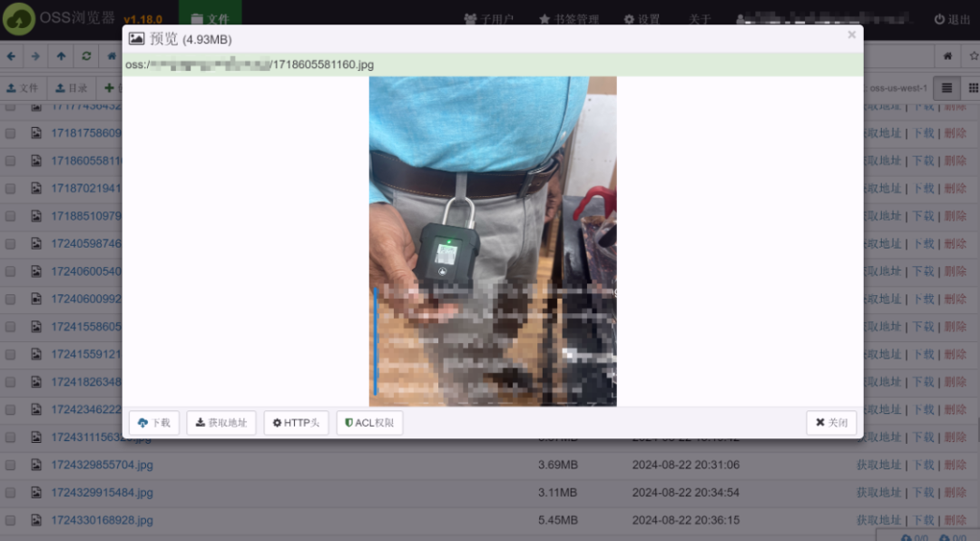The height and width of the screenshot is (541, 980).
Task: Click file icon of row 17241559121
Action: (x=36, y=354)
